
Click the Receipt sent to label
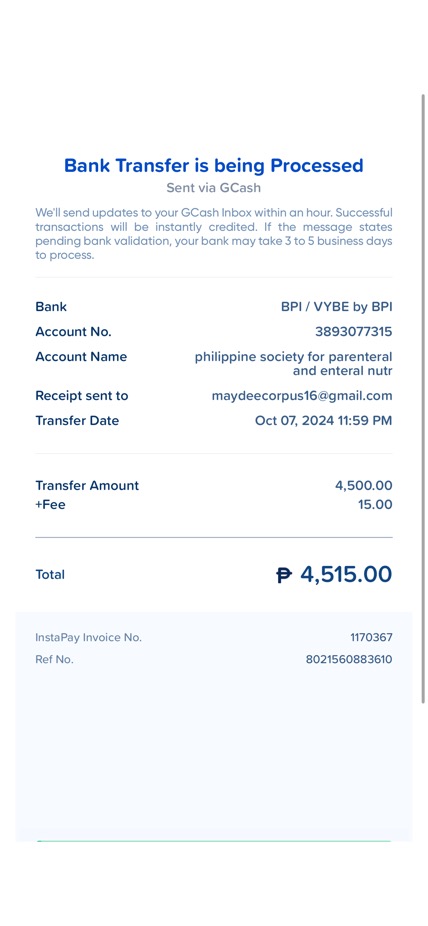coord(81,396)
